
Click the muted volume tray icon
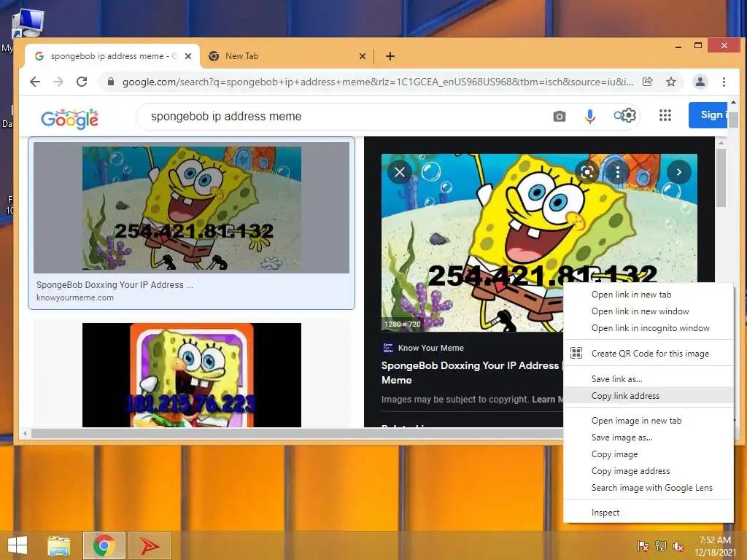coord(678,545)
